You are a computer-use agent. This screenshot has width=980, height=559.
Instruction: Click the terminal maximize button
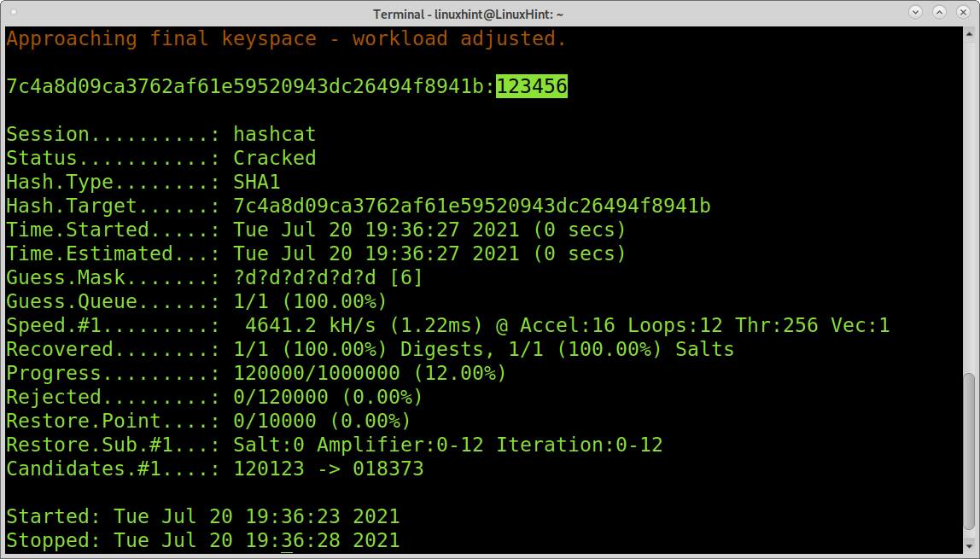click(938, 14)
